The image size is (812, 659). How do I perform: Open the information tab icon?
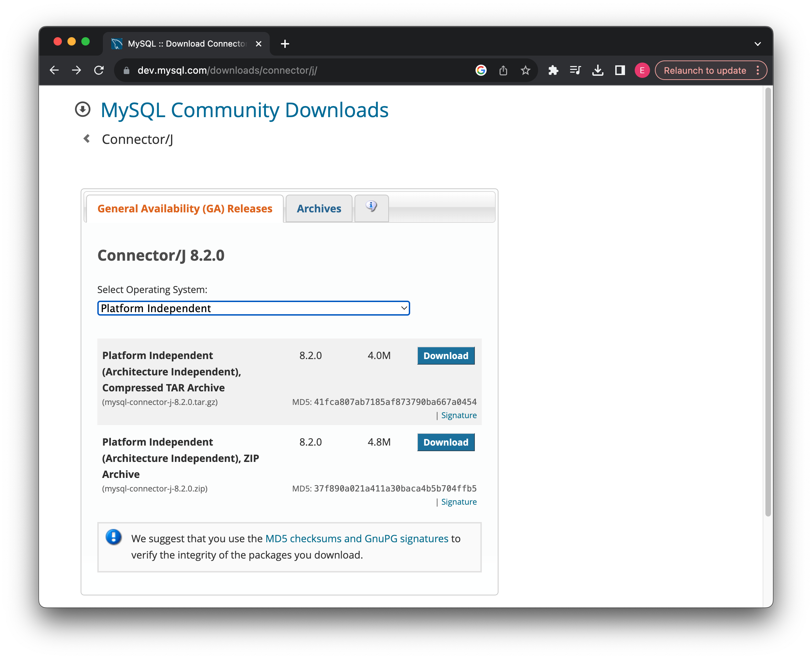click(371, 208)
